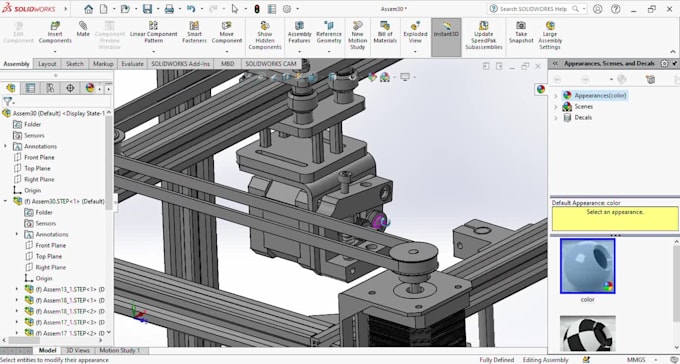Expand Assem13_1.STEP<1> component

coord(17,289)
